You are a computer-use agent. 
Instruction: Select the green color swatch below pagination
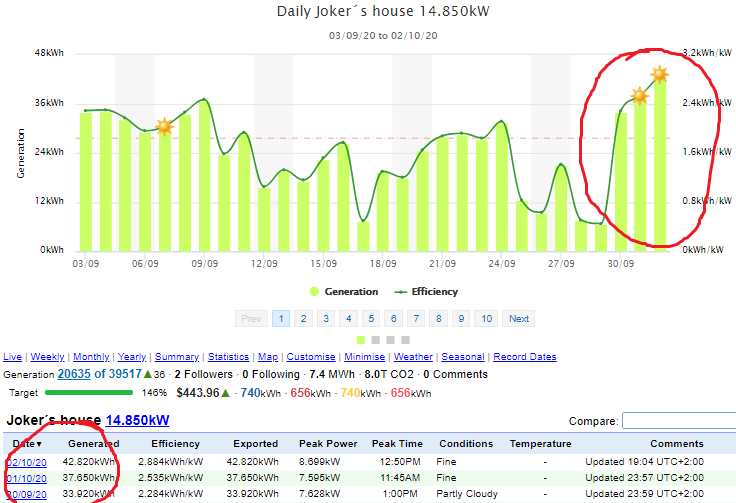[x=360, y=340]
